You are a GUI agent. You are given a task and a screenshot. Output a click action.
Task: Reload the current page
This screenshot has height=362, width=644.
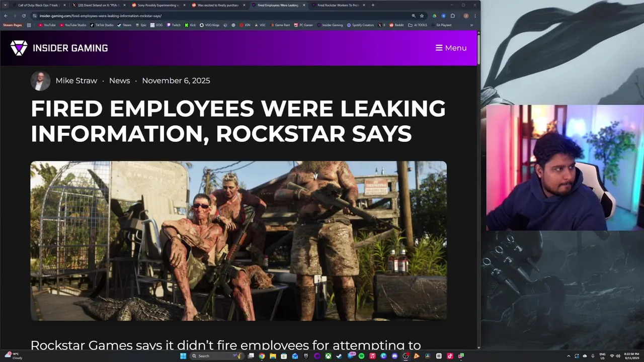click(24, 16)
